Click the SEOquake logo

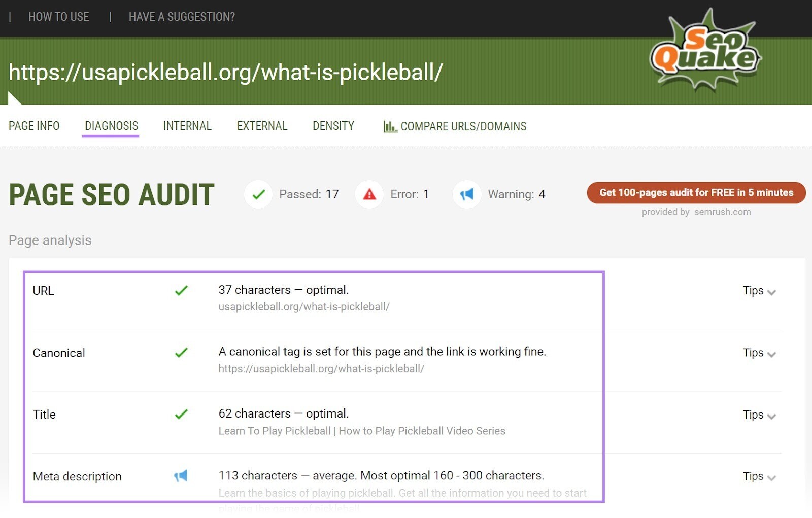pos(705,51)
